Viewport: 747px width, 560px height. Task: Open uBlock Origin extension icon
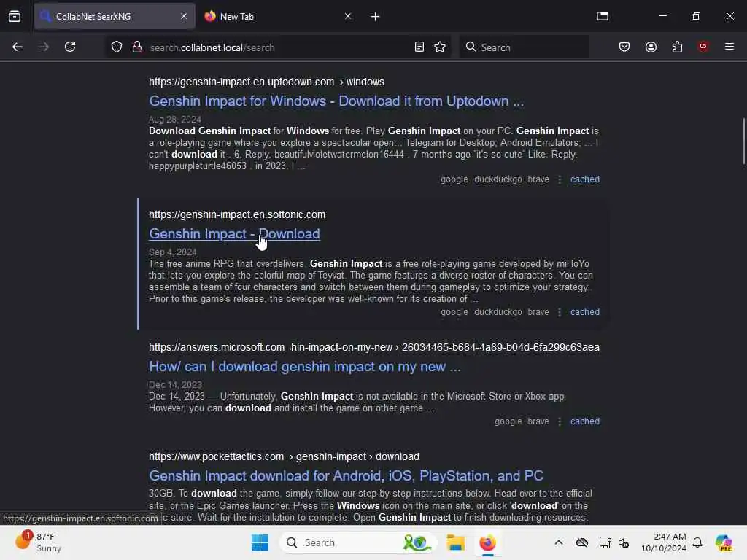(703, 47)
